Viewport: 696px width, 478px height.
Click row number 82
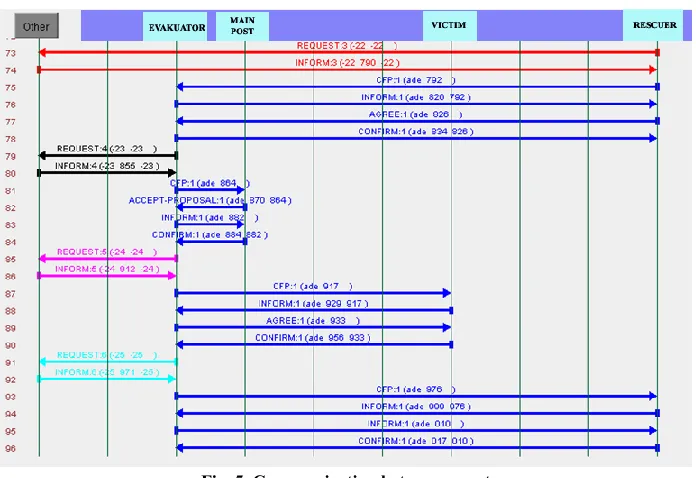pyautogui.click(x=10, y=208)
